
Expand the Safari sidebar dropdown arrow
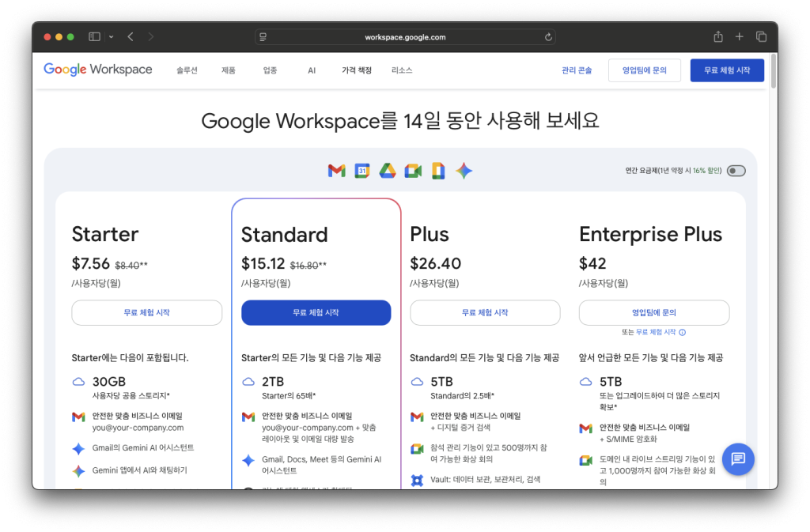(112, 36)
